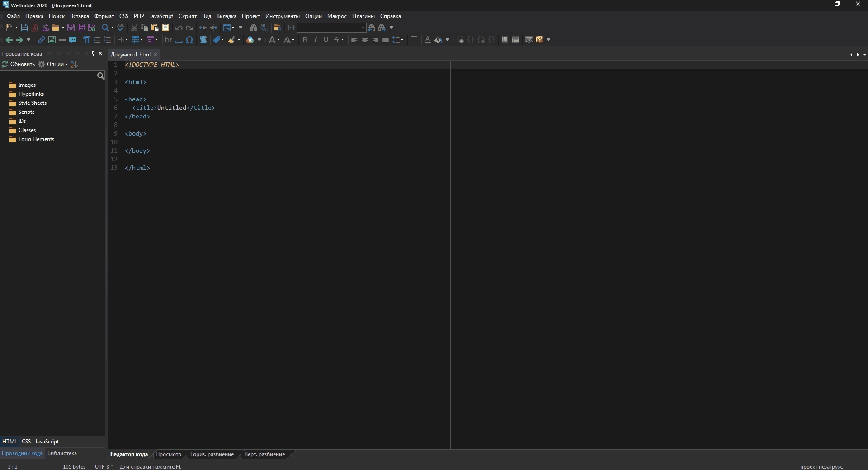Viewport: 868px width, 470px height.
Task: Click the open folder icon
Action: tap(55, 28)
